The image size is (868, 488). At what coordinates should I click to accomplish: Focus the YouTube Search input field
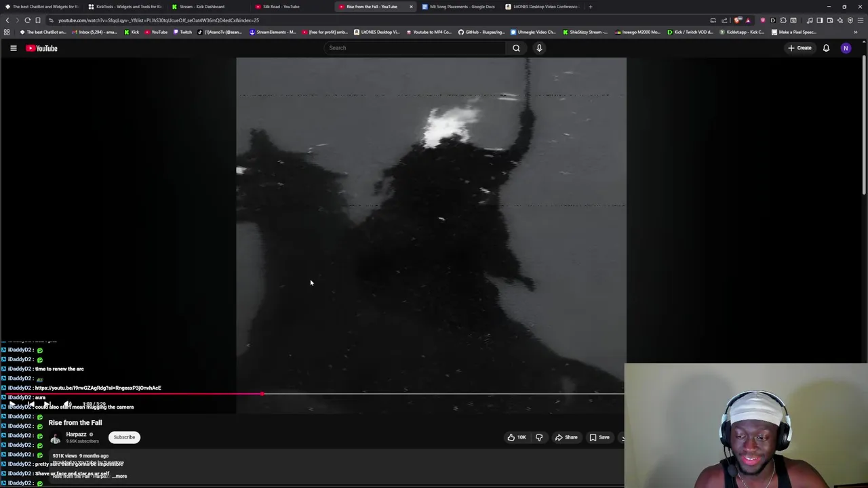click(415, 48)
